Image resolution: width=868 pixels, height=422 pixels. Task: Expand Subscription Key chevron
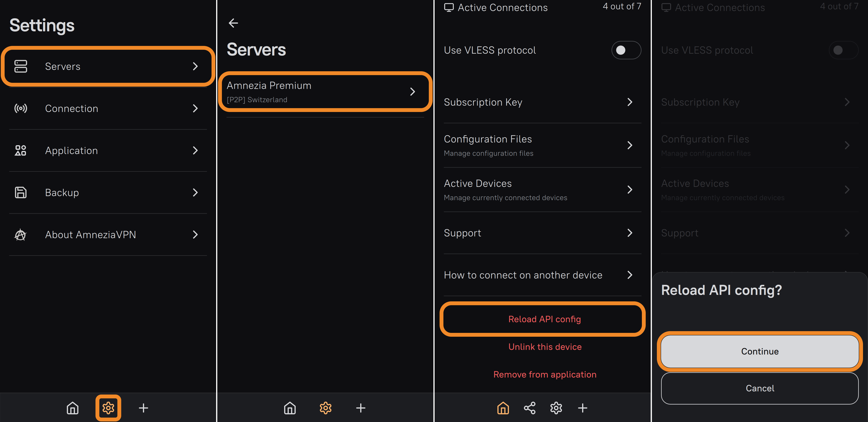[629, 102]
